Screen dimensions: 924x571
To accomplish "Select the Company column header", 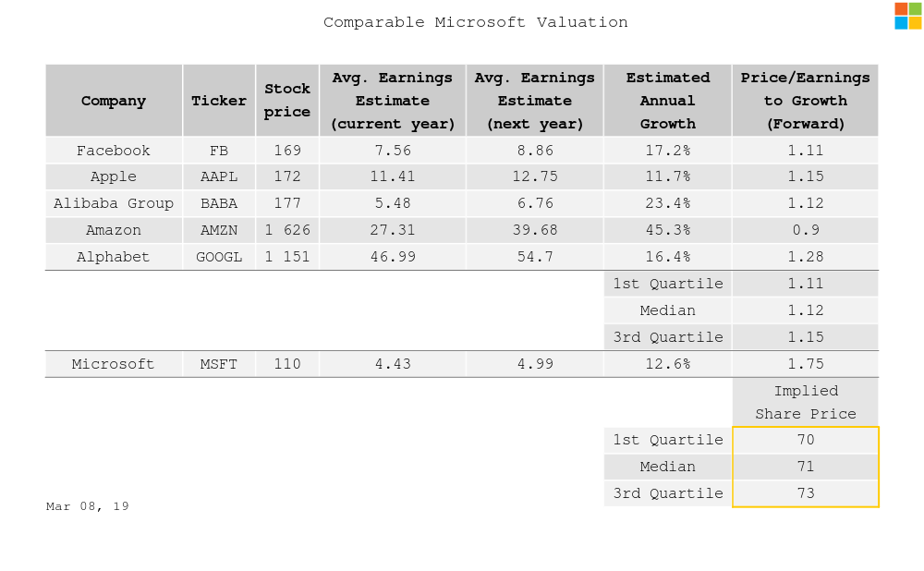I will point(114,101).
